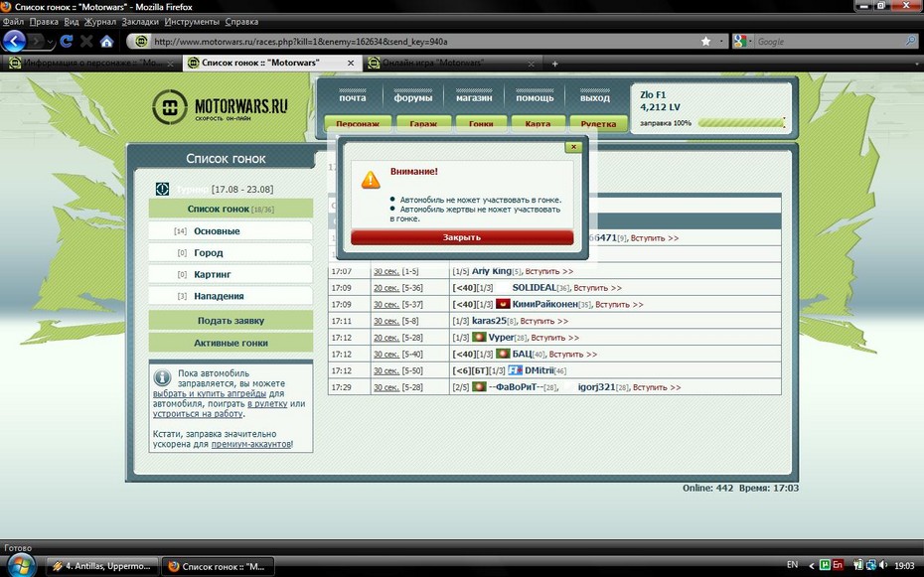Click the заправка 100% fuel progress bar
The image size is (924, 577).
click(x=741, y=123)
